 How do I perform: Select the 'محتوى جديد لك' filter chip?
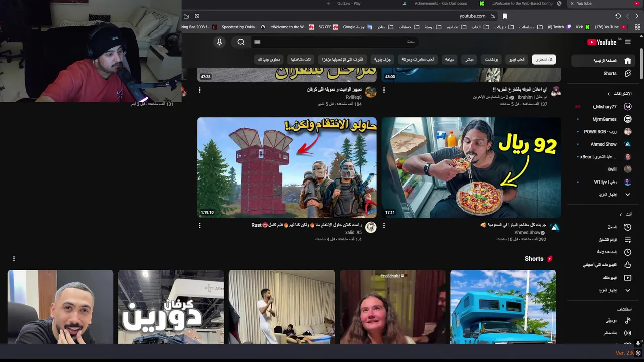pos(269,59)
